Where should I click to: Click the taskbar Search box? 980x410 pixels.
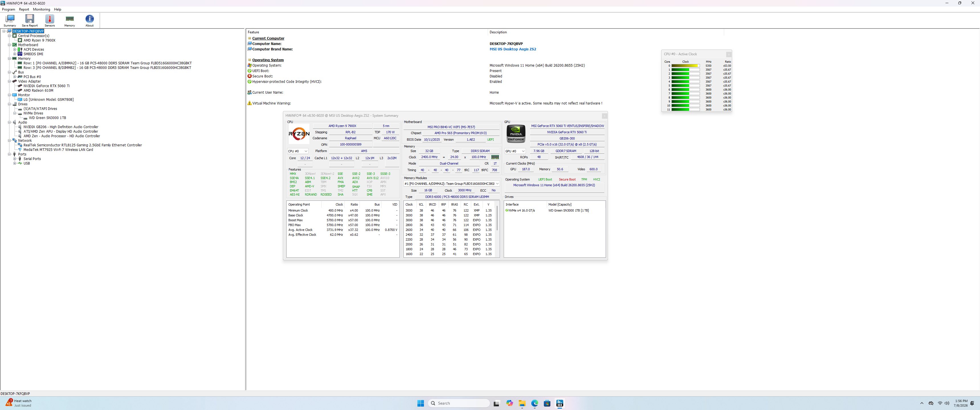click(459, 403)
